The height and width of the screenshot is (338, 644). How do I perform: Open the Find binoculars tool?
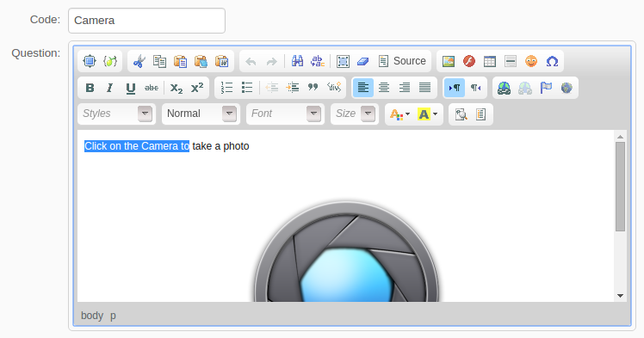click(x=297, y=61)
